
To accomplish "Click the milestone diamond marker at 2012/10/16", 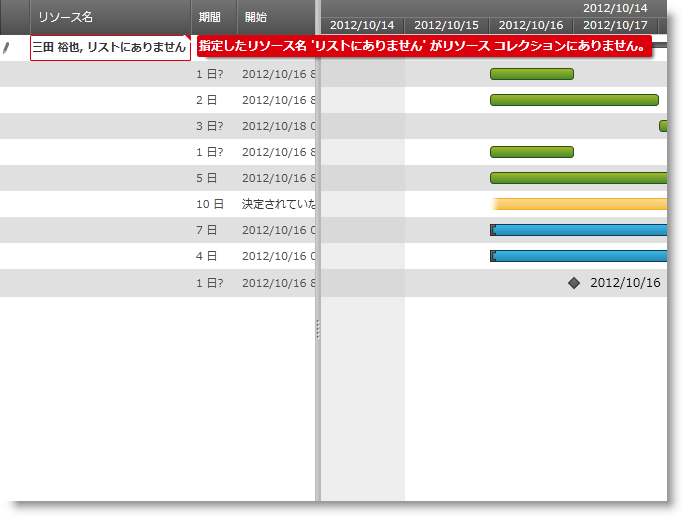I will pyautogui.click(x=574, y=283).
